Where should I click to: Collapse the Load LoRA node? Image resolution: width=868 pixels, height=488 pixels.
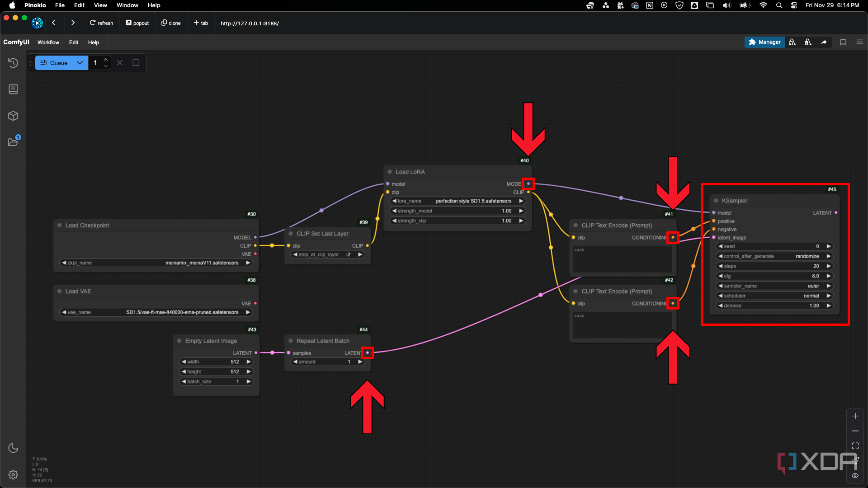click(390, 172)
